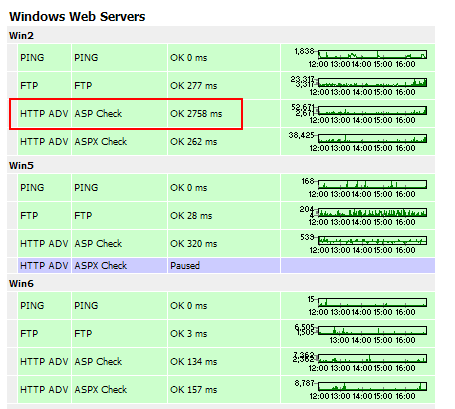The image size is (455, 409).
Task: Click the Windows Web Servers heading
Action: tap(77, 16)
